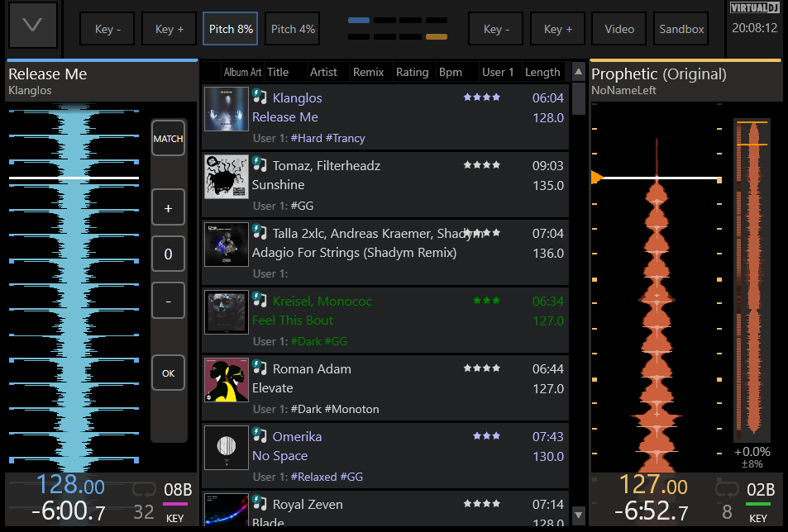Viewport: 788px width, 532px height.
Task: Toggle Sandbox mode
Action: (681, 29)
